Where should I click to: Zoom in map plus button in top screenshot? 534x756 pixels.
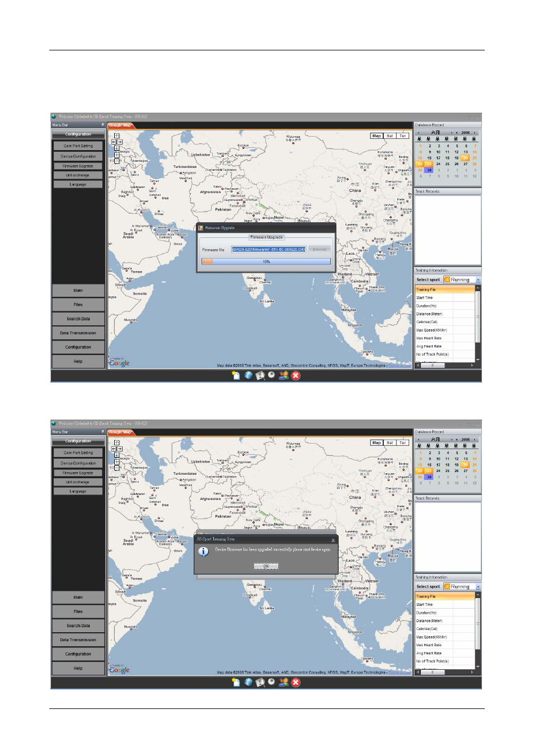click(117, 155)
